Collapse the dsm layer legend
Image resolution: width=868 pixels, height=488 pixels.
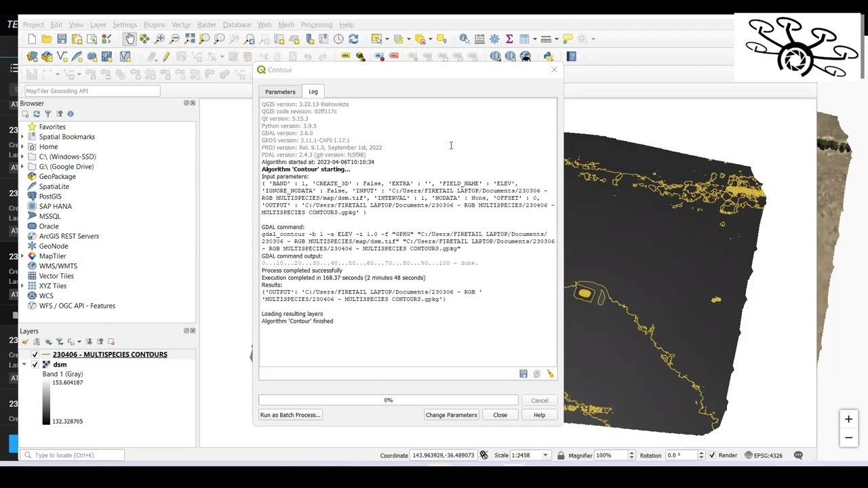point(24,365)
